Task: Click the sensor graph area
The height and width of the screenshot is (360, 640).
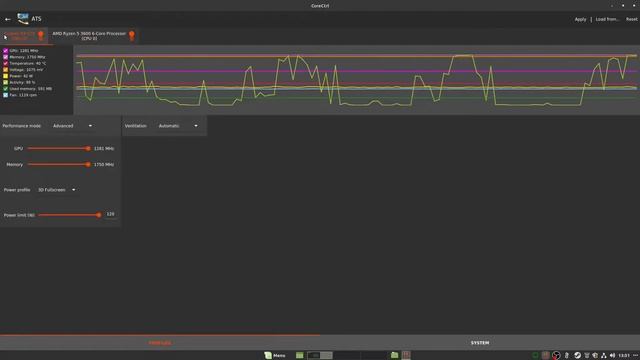Action: click(356, 80)
